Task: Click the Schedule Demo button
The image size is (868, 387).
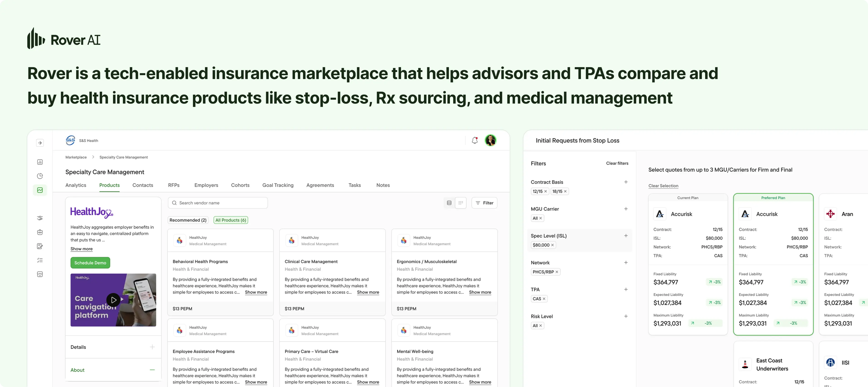Action: (x=90, y=263)
